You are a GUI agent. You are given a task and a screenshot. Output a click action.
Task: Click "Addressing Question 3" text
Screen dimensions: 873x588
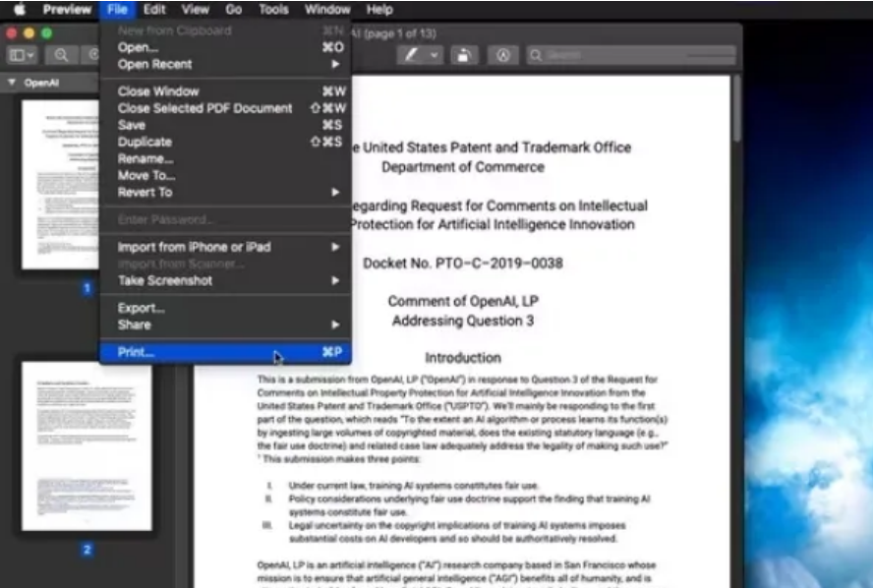pos(463,321)
